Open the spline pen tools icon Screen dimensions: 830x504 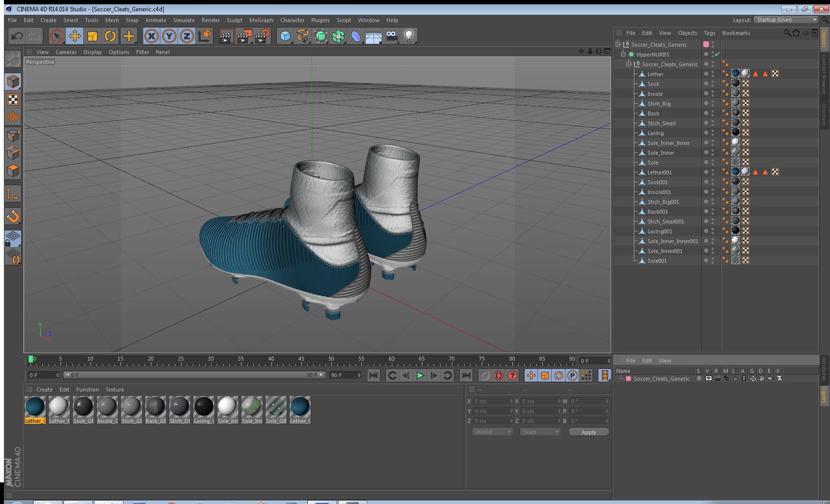coord(303,36)
